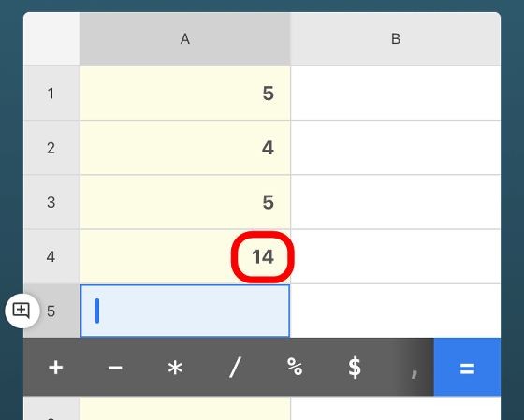Screen dimensions: 524x420
Task: Insert the asterisk multiplication symbol
Action: click(x=175, y=368)
